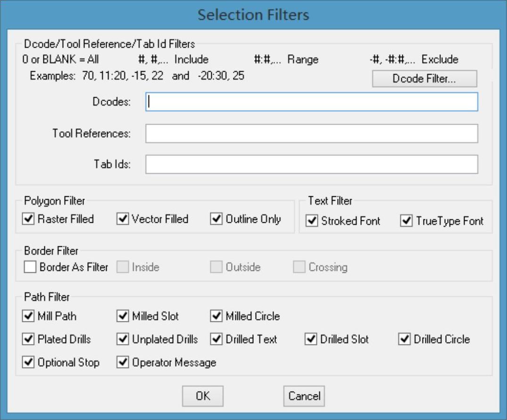Uncheck the Drilled Text option
This screenshot has height=420, width=507.
click(217, 339)
